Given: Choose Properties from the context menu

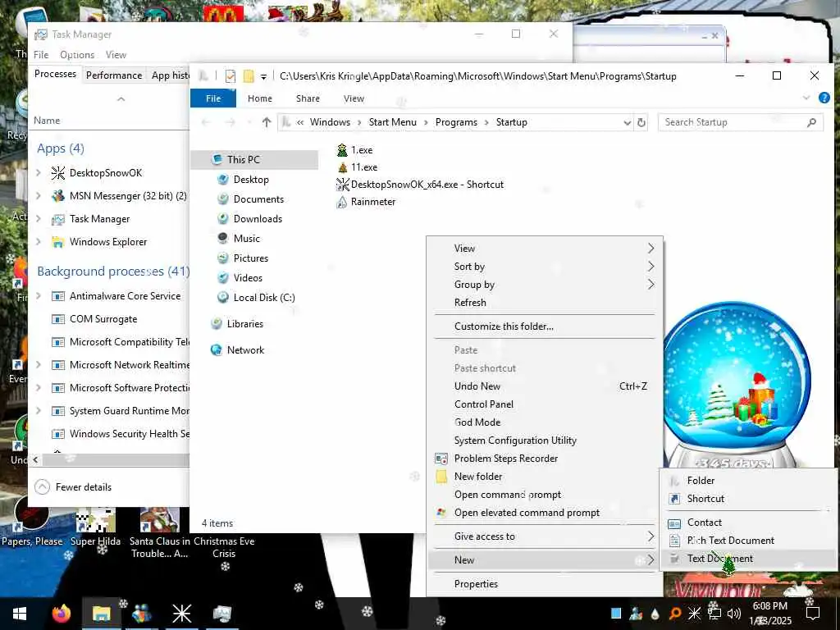Looking at the screenshot, I should click(546, 584).
